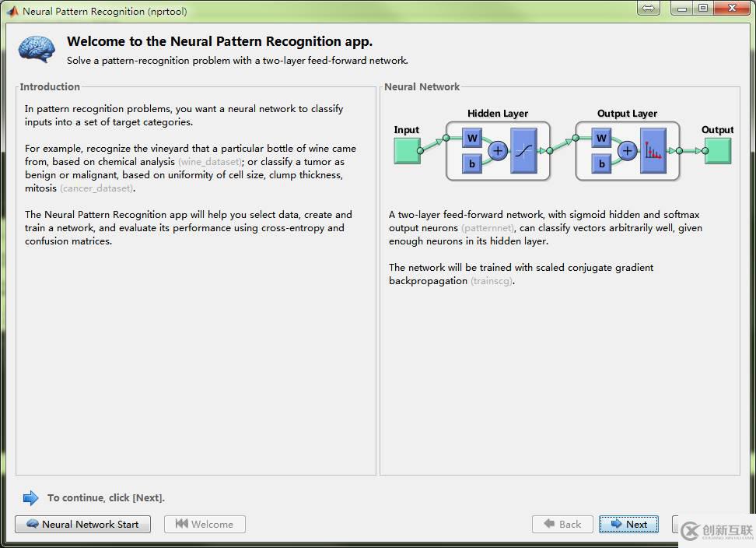The image size is (756, 548).
Task: Click the blue continue arrow icon
Action: (31, 497)
